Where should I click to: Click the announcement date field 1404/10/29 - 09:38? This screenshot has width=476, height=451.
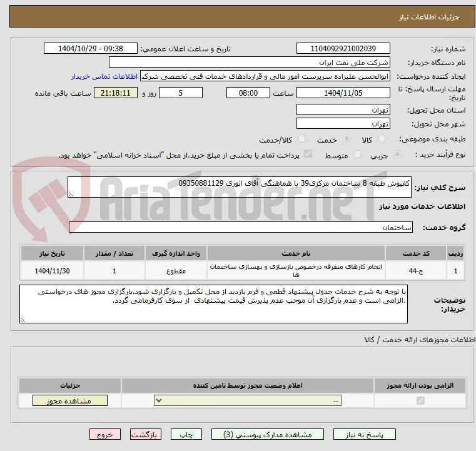(91, 49)
